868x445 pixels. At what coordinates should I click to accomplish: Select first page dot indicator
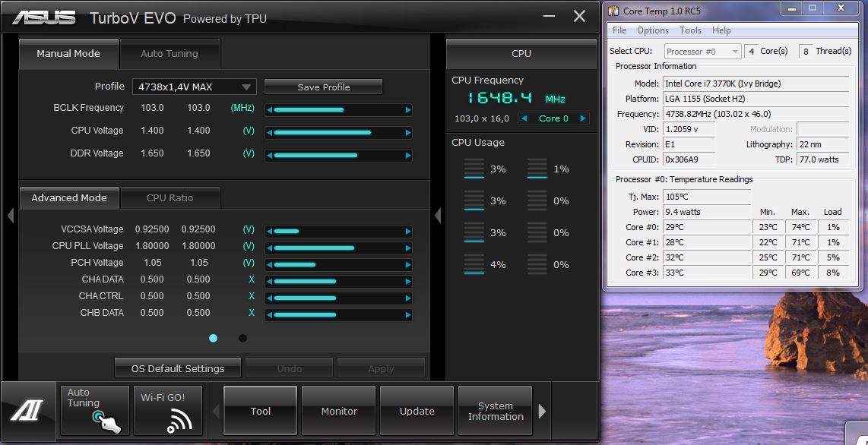213,339
